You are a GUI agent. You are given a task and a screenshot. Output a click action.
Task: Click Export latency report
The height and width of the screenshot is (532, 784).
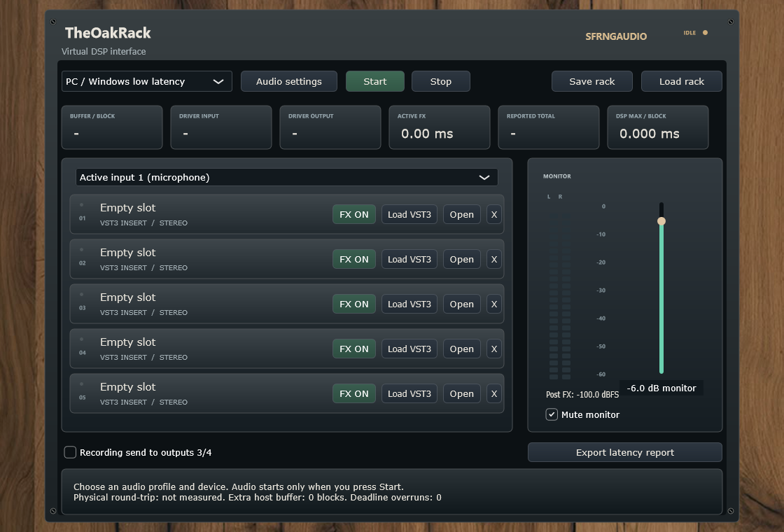pyautogui.click(x=625, y=452)
